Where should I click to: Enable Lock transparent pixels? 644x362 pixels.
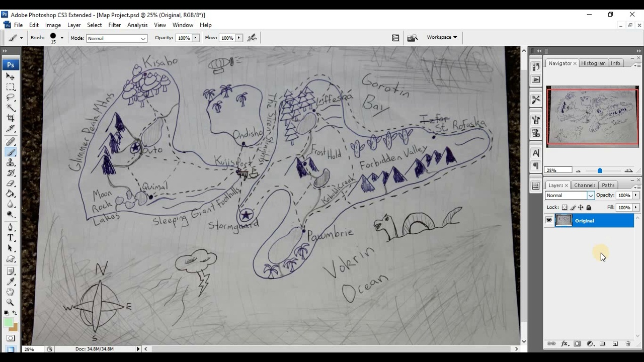tap(565, 207)
